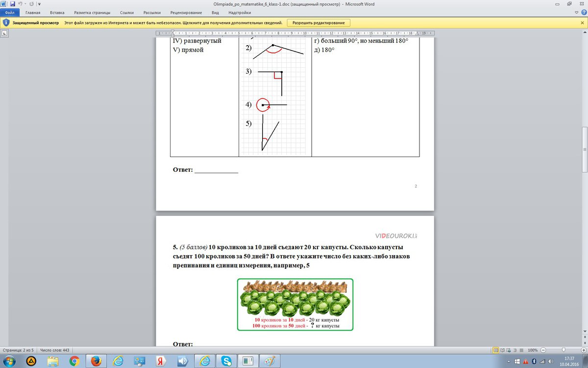Click the right angle drawing number 3
588x368 pixels.
click(270, 83)
